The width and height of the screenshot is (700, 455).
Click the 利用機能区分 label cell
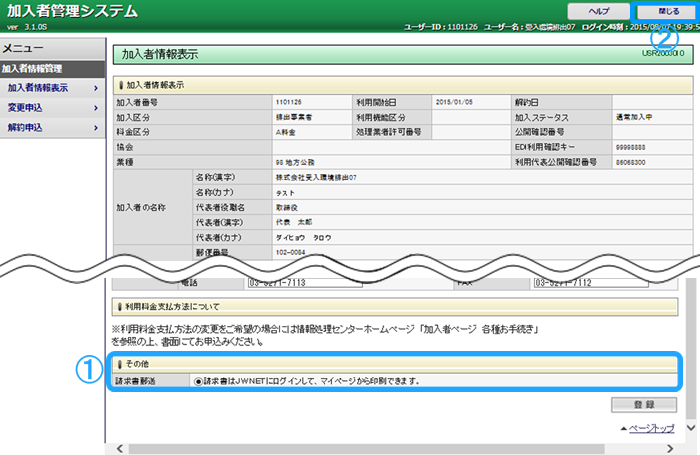pyautogui.click(x=392, y=117)
